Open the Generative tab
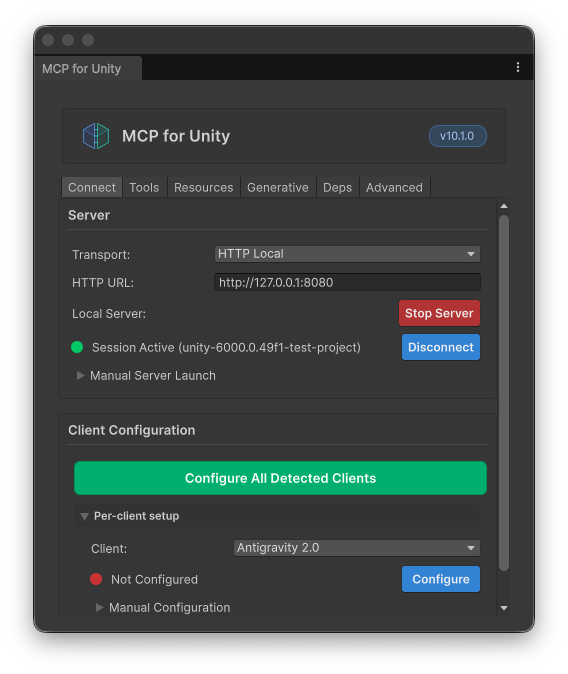 (278, 187)
